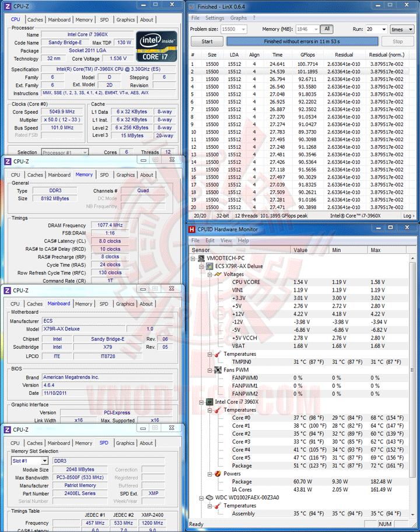Click the thermometer icon beside CPU Temperatures

pyautogui.click(x=218, y=410)
